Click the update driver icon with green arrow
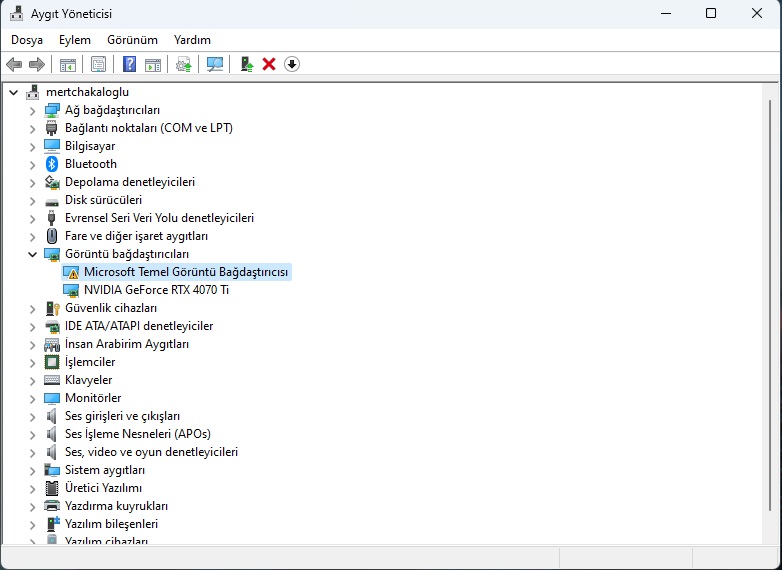 point(247,64)
